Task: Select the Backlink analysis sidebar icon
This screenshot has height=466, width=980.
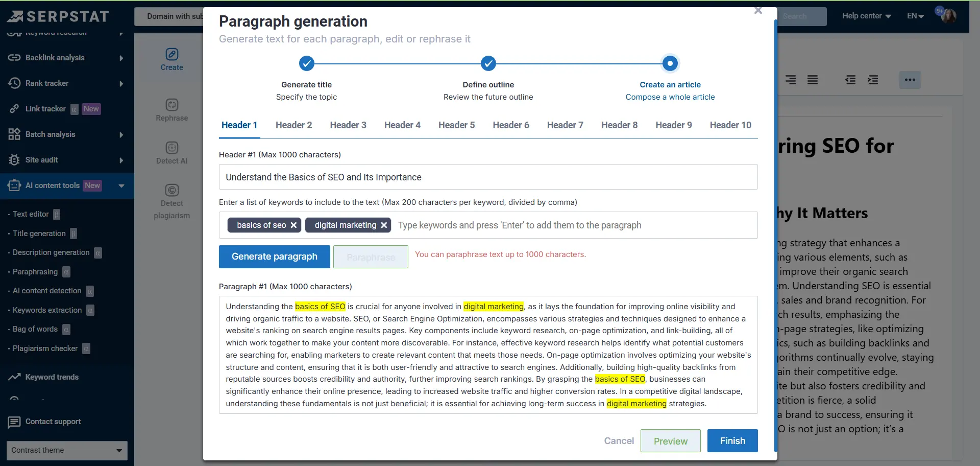Action: coord(14,57)
